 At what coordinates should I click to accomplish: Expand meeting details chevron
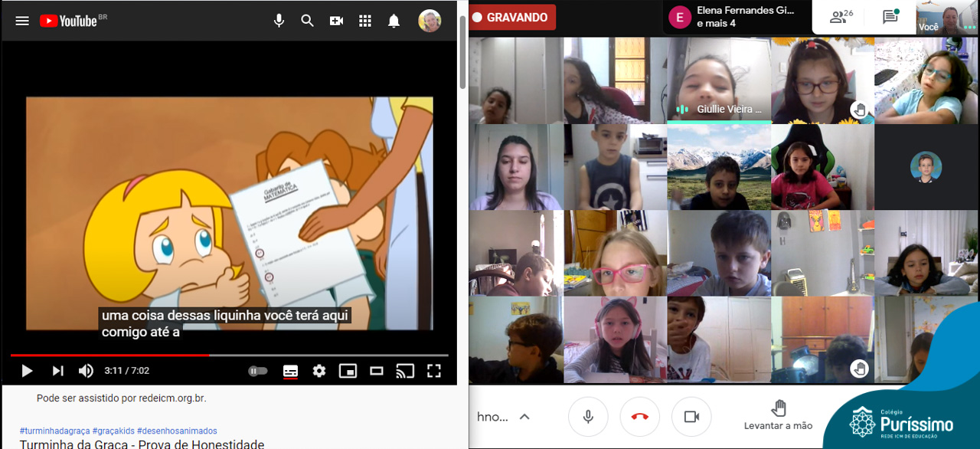524,417
